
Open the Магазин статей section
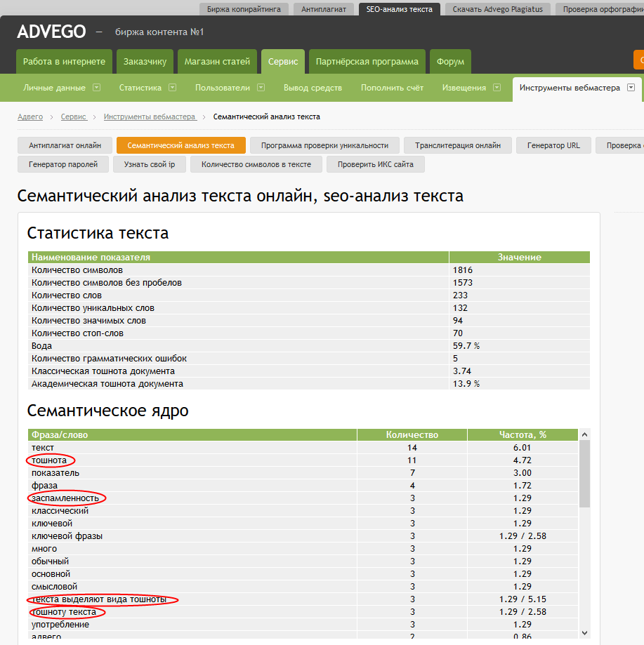pyautogui.click(x=217, y=62)
